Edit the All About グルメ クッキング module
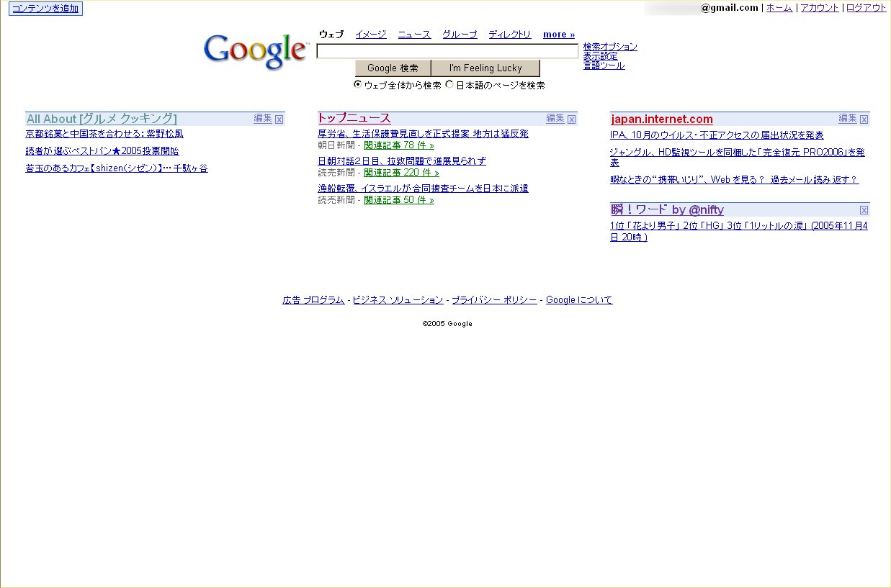Screen dimensions: 891x588 coord(263,119)
